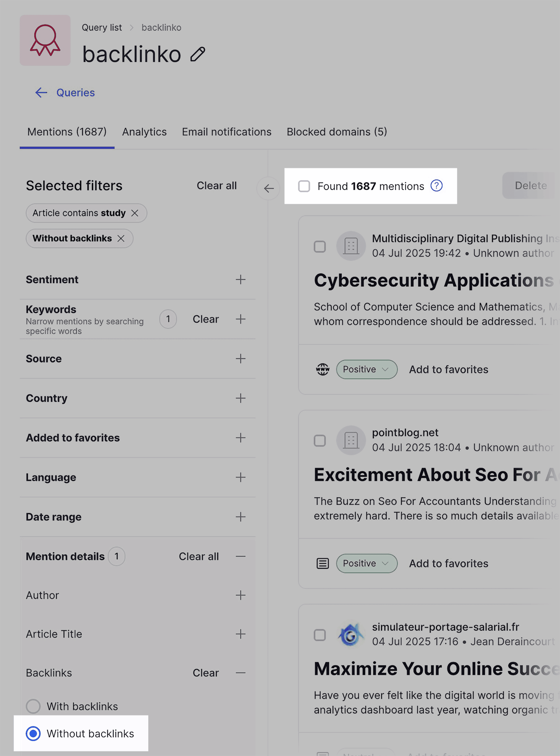
Task: Switch to the Analytics tab
Action: [x=144, y=132]
